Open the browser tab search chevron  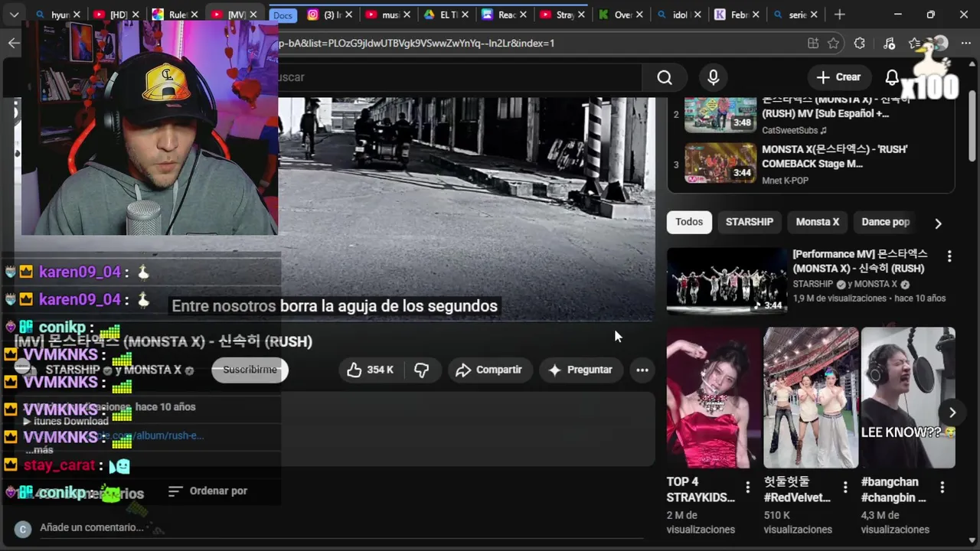pyautogui.click(x=14, y=15)
